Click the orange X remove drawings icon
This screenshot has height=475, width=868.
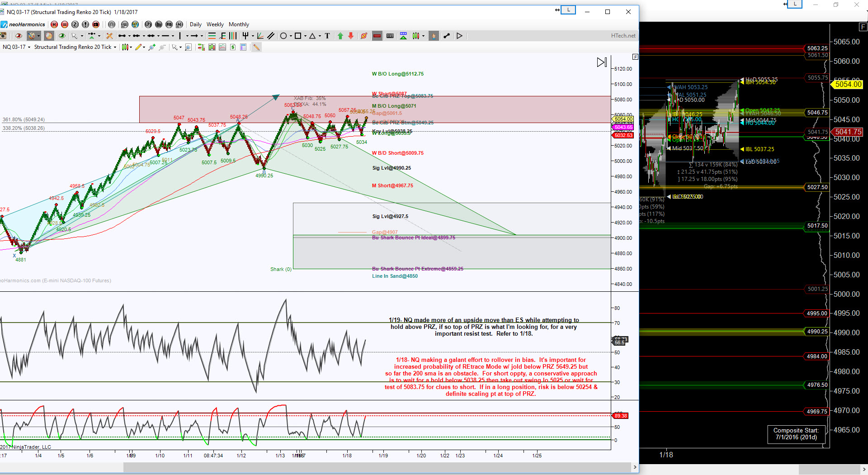109,36
